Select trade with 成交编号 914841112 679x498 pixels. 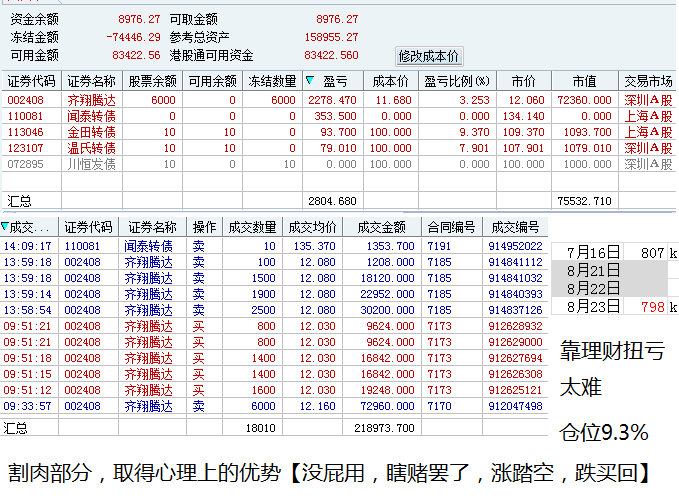tap(274, 262)
